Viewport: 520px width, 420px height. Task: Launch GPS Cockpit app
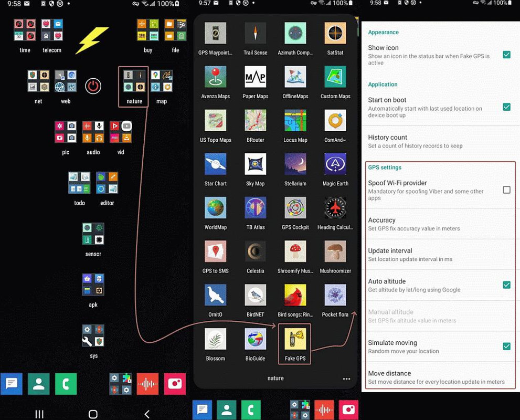[x=295, y=208]
